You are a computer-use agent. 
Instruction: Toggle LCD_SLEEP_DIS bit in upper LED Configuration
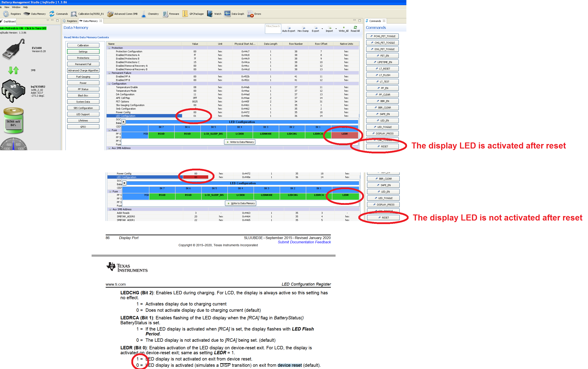213,135
